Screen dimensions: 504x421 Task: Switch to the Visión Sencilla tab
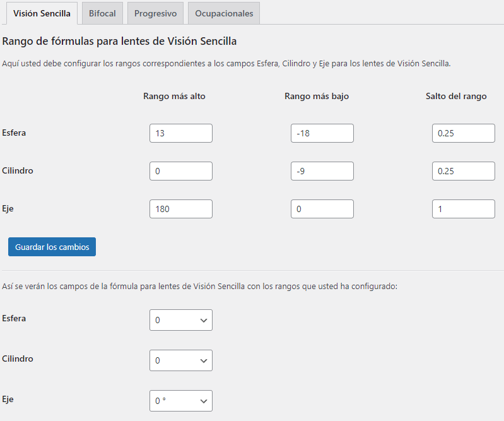coord(42,13)
